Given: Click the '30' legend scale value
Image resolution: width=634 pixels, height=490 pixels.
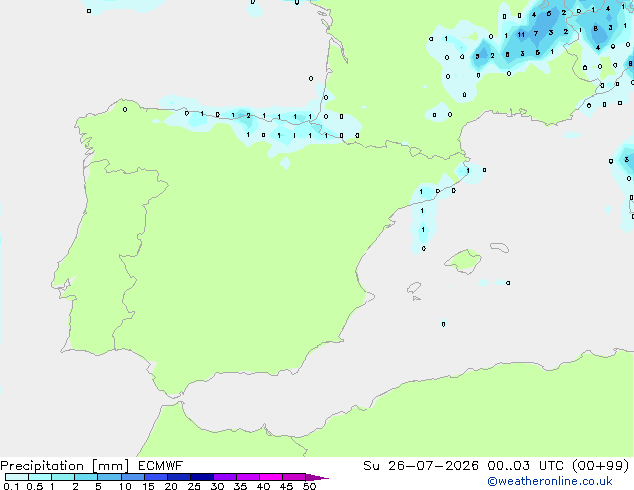Looking at the screenshot, I should (x=217, y=486).
